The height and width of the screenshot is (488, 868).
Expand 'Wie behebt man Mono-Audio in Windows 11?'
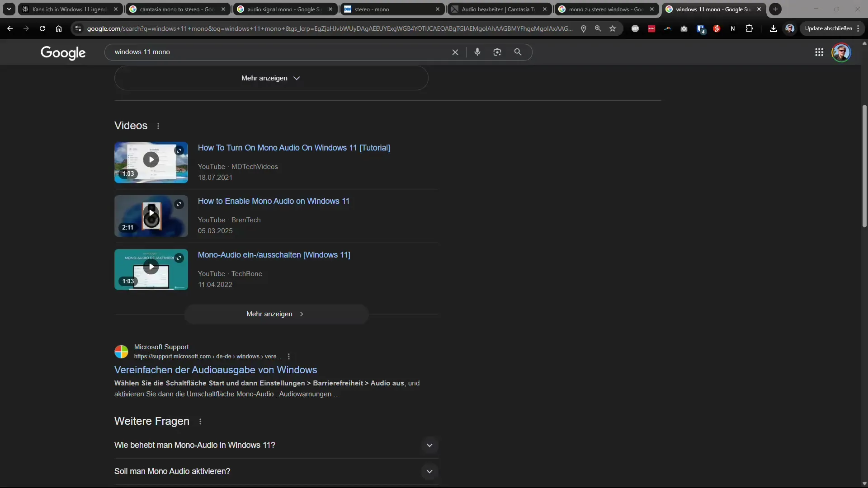(x=276, y=445)
